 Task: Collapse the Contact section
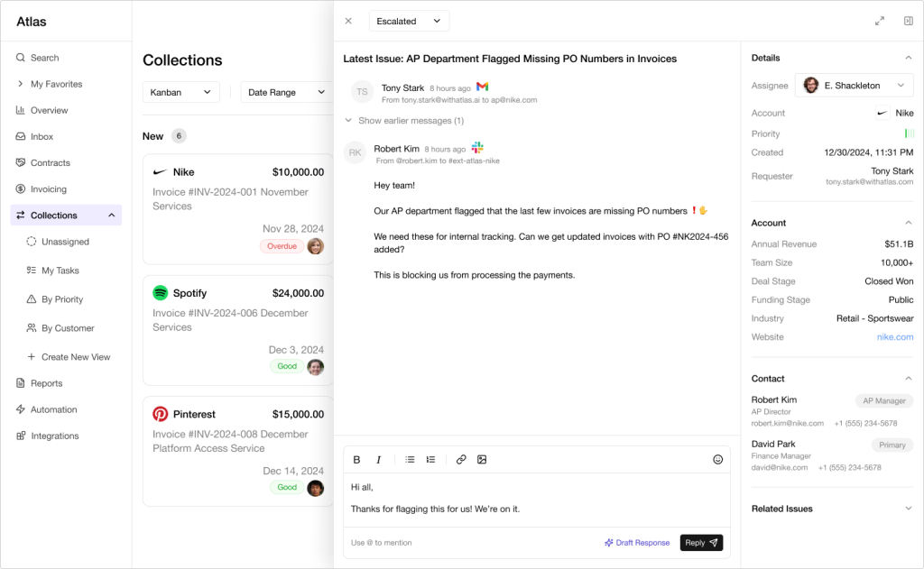click(x=908, y=378)
